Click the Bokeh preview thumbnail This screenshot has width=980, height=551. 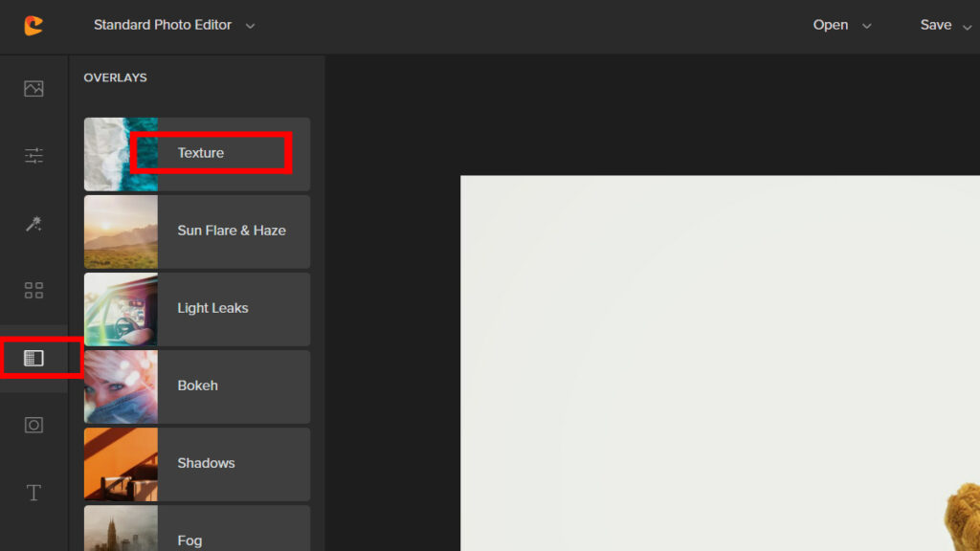tap(121, 386)
